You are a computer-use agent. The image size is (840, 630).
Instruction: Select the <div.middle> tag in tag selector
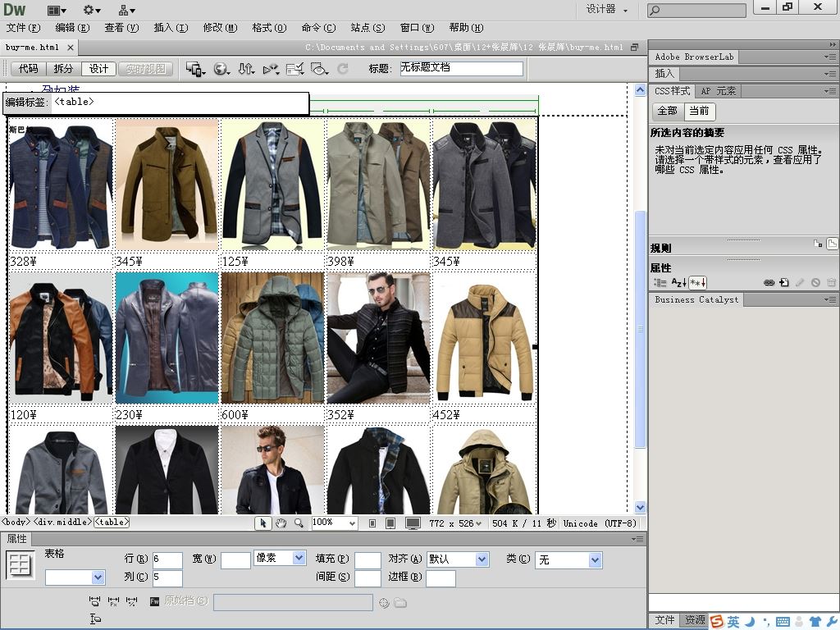(x=62, y=522)
